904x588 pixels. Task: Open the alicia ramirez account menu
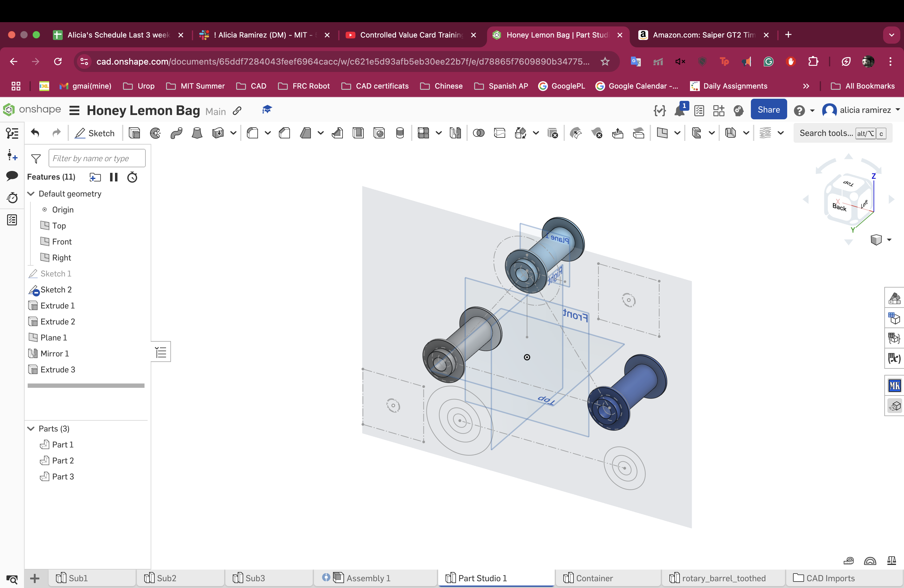tap(861, 110)
